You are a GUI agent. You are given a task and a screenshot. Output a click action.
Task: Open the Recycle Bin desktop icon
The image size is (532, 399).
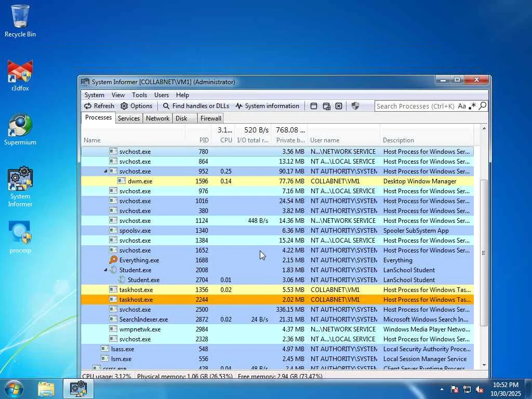(20, 21)
